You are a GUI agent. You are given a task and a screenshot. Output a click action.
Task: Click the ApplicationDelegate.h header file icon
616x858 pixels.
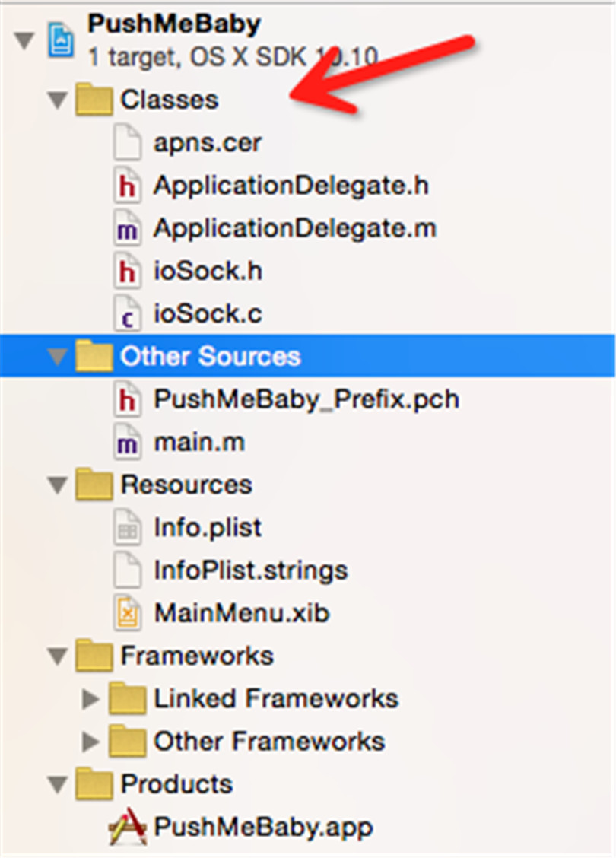point(127,186)
